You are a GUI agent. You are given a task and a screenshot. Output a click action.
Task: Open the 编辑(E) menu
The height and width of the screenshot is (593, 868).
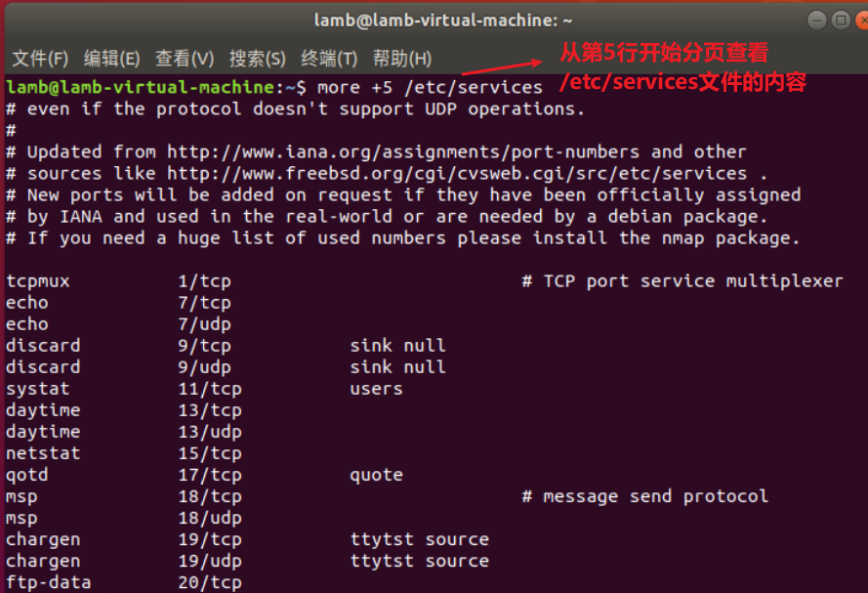click(111, 59)
